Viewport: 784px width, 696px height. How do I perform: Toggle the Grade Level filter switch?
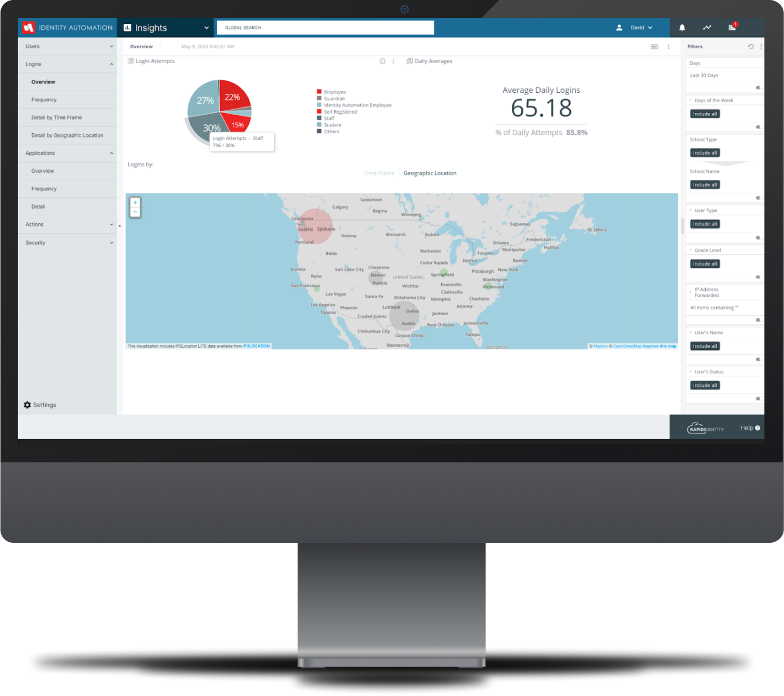click(758, 277)
